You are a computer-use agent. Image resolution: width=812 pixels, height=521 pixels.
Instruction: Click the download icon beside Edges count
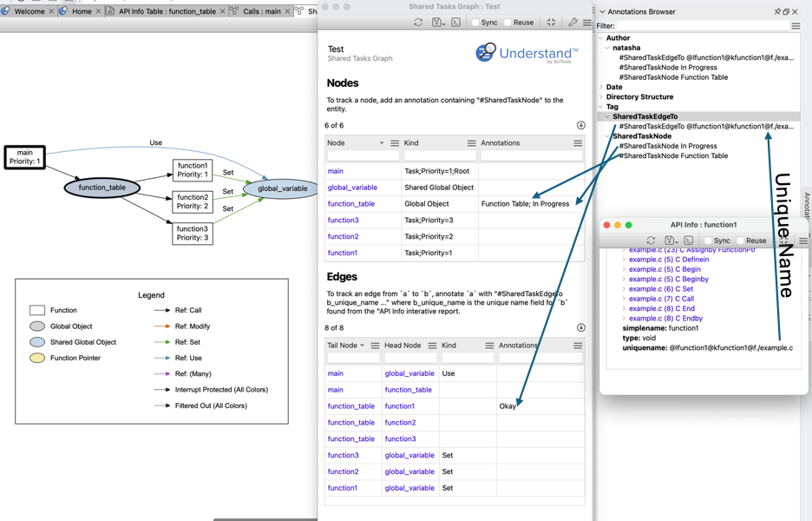click(x=580, y=328)
